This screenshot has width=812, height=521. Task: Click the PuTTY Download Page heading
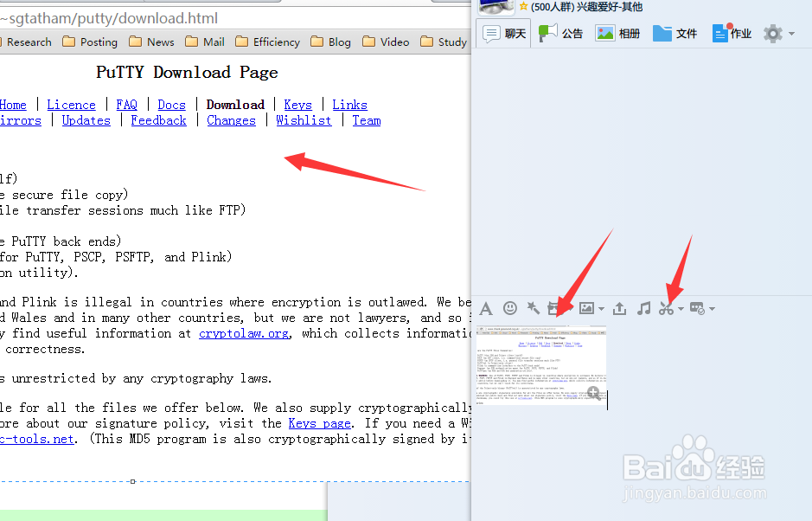tap(187, 72)
